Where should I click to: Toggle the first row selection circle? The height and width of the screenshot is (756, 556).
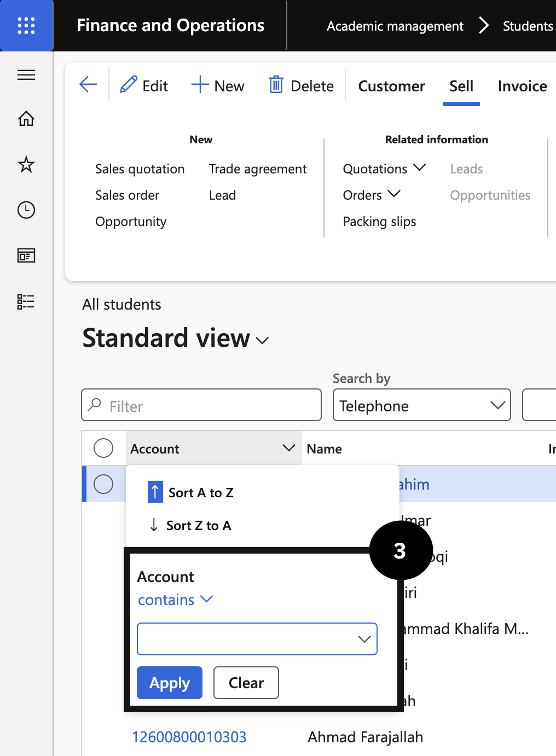tap(103, 484)
